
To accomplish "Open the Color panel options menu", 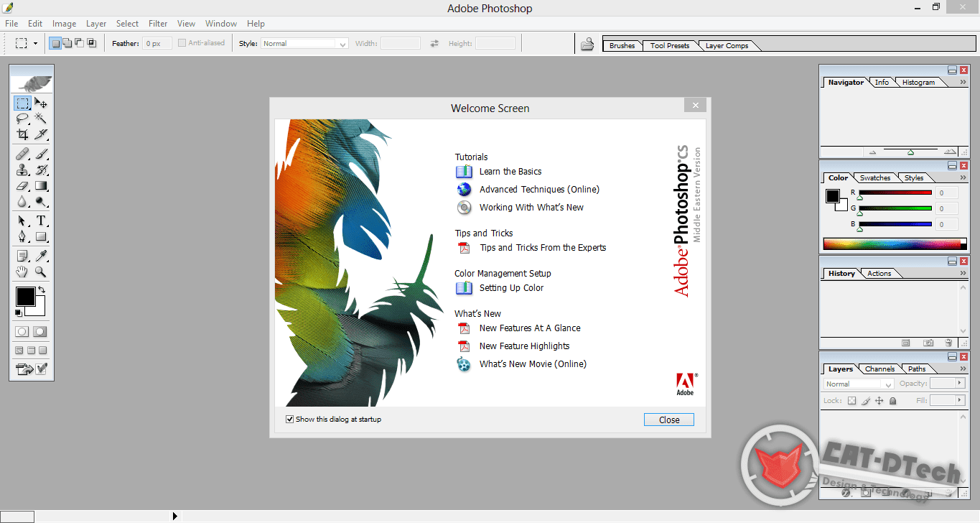I will click(x=963, y=177).
